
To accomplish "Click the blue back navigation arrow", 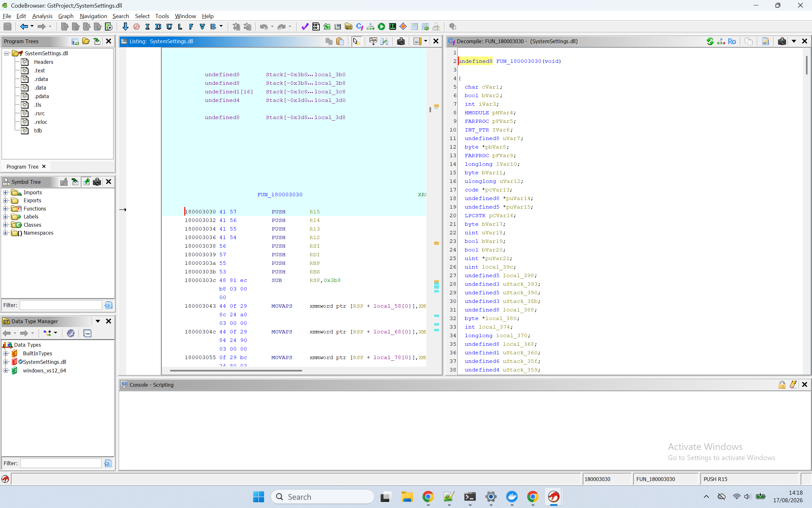I will [x=24, y=27].
